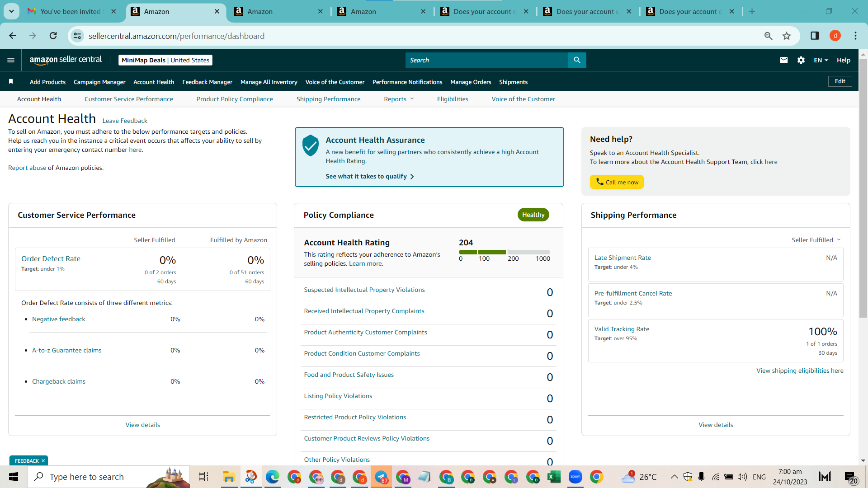Click the magnifier search button in Seller Central
Image resolution: width=868 pixels, height=488 pixels.
click(x=577, y=60)
